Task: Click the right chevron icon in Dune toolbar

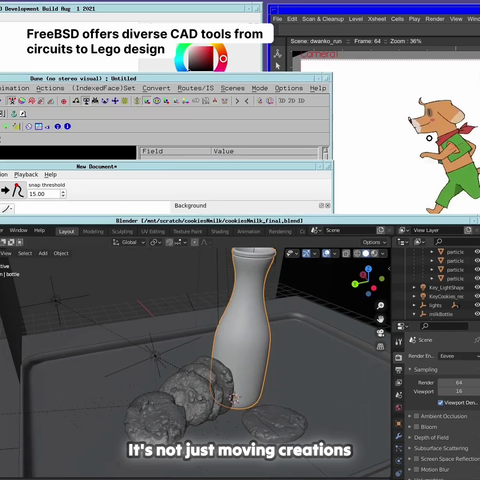Action: click(237, 101)
